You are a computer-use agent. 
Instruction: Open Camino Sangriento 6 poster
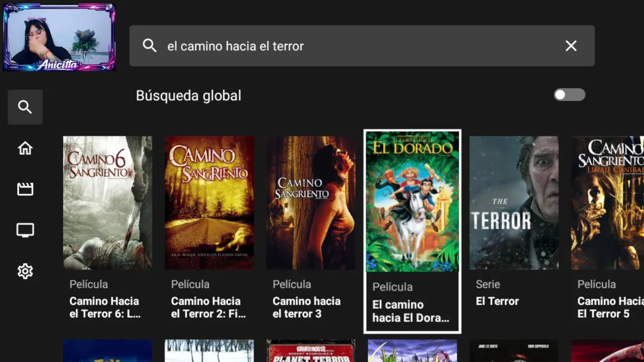(108, 203)
